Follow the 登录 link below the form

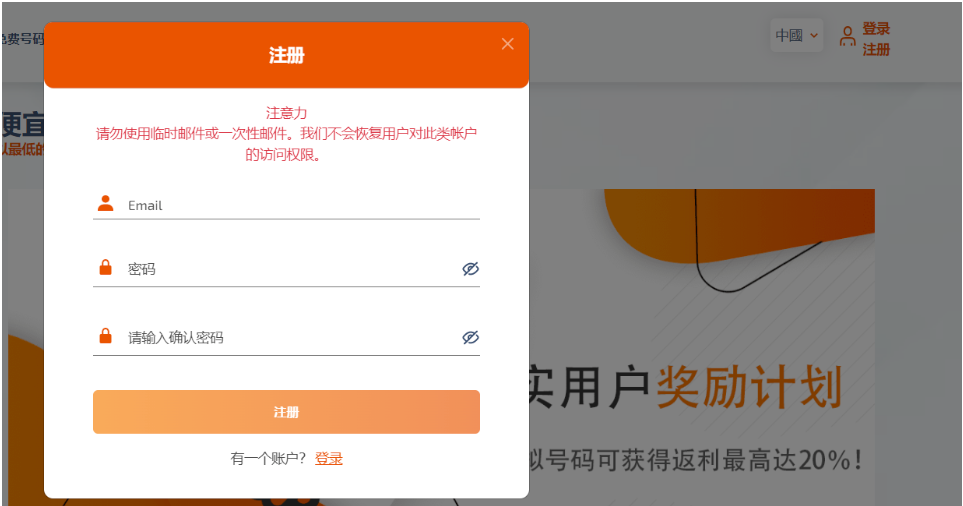tap(329, 458)
